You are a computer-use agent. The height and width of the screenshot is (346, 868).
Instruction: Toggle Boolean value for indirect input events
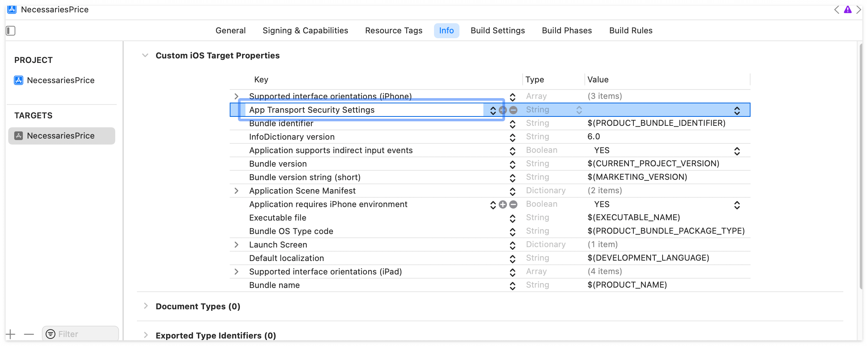[737, 151]
